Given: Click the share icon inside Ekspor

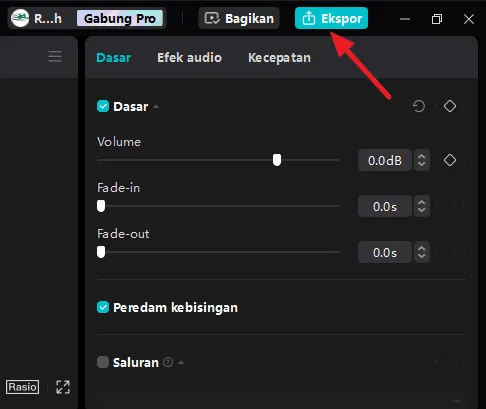Looking at the screenshot, I should coord(309,18).
